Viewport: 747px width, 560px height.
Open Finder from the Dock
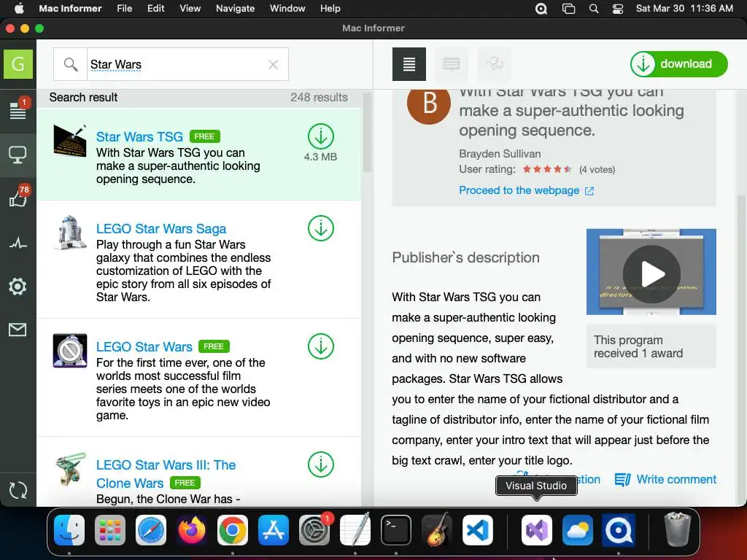pos(69,530)
